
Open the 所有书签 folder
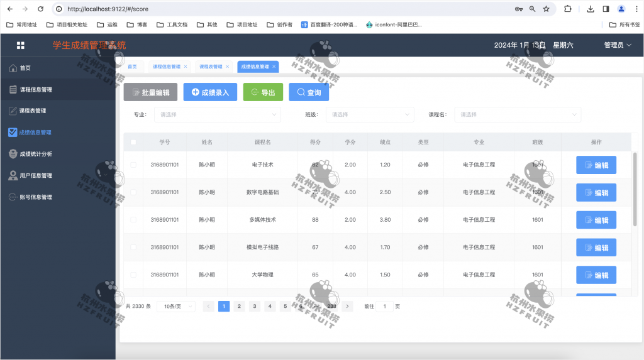click(625, 25)
